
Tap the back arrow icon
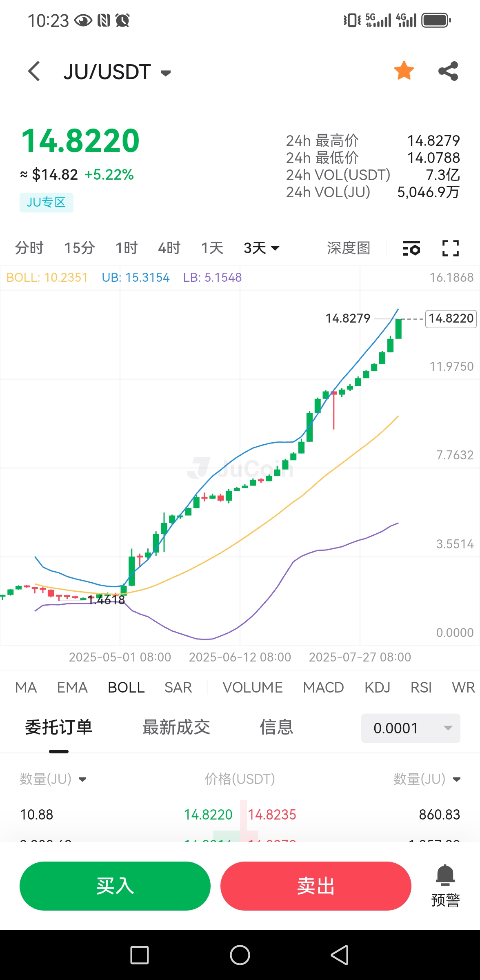34,71
